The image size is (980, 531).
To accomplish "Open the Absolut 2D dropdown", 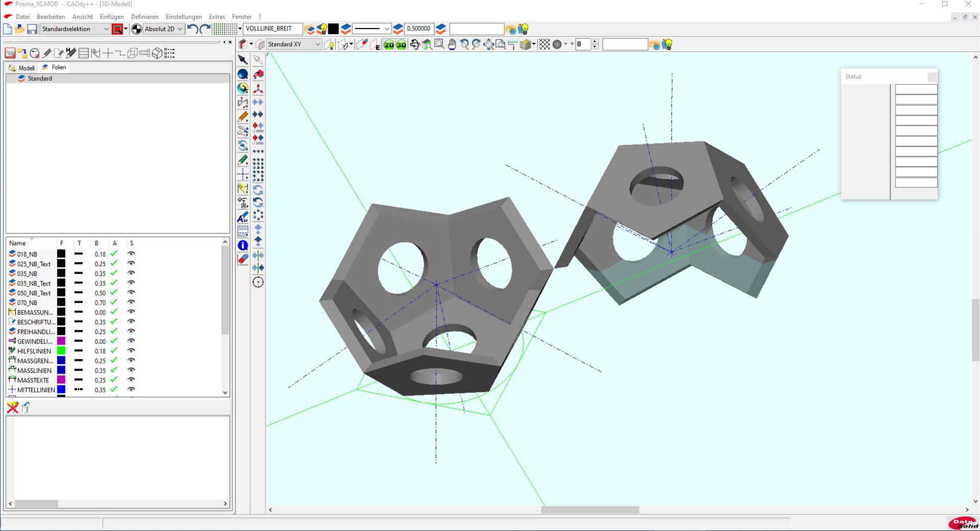I will click(x=163, y=29).
